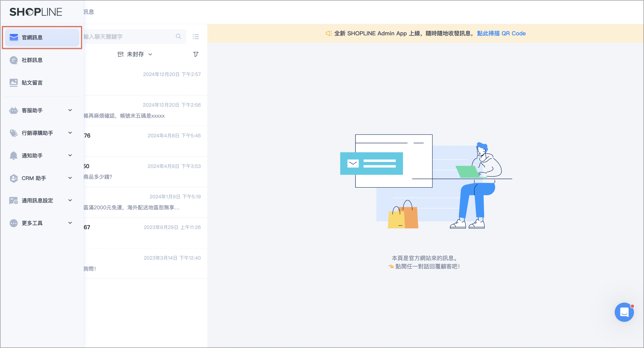Open the 通知助手 menu label
The image size is (644, 348).
coord(32,155)
